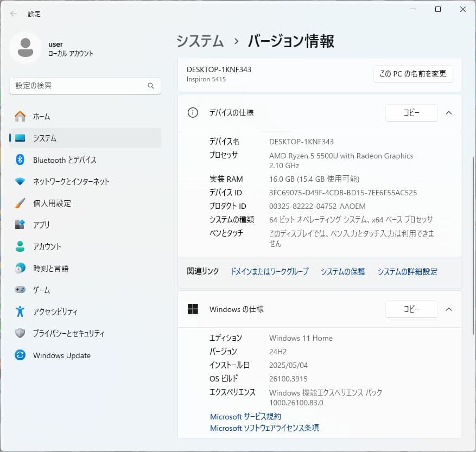The height and width of the screenshot is (452, 476).
Task: Click the デバイス ID value 3FC69075-D49F…
Action: pyautogui.click(x=343, y=193)
